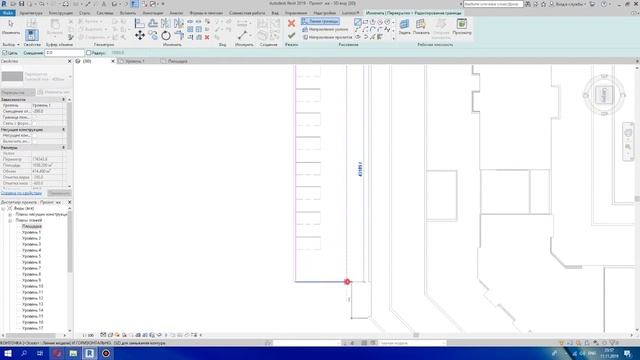Select the Mirror pick axis tool
640x360 pixels.
pos(166,23)
